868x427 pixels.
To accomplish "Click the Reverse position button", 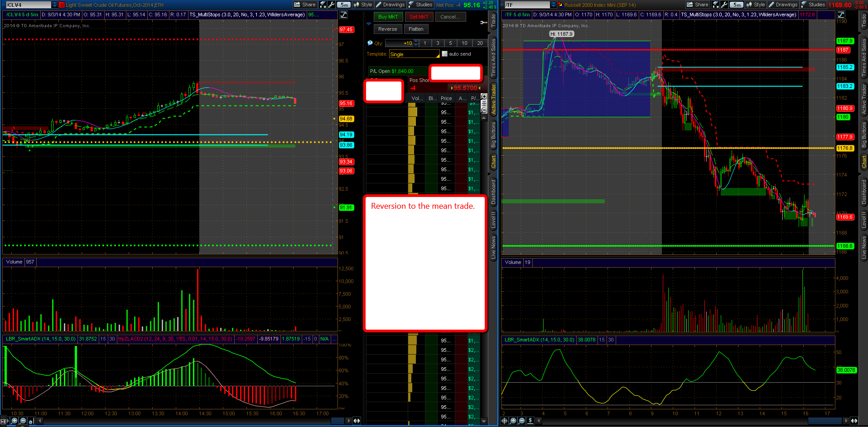I will [x=387, y=29].
